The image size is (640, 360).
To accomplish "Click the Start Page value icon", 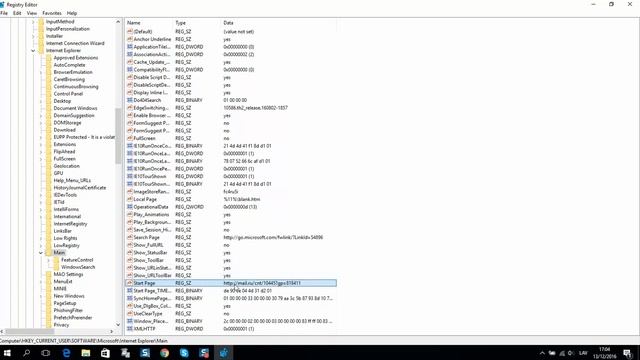I will [130, 283].
